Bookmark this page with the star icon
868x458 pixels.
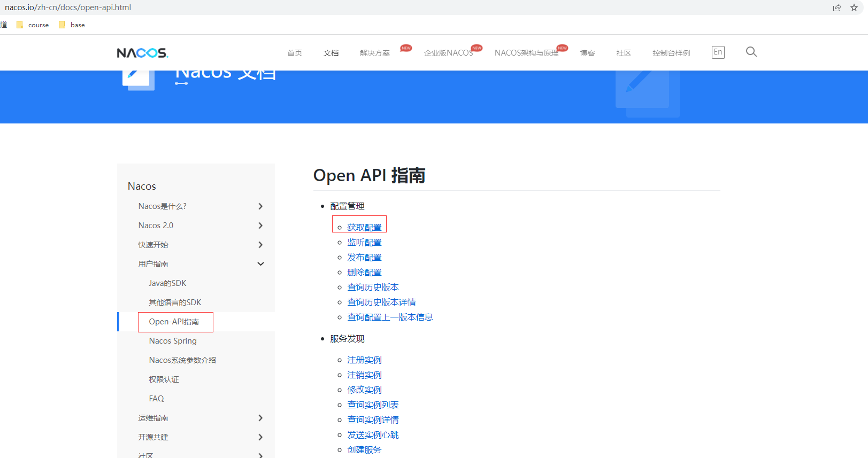[x=854, y=7]
